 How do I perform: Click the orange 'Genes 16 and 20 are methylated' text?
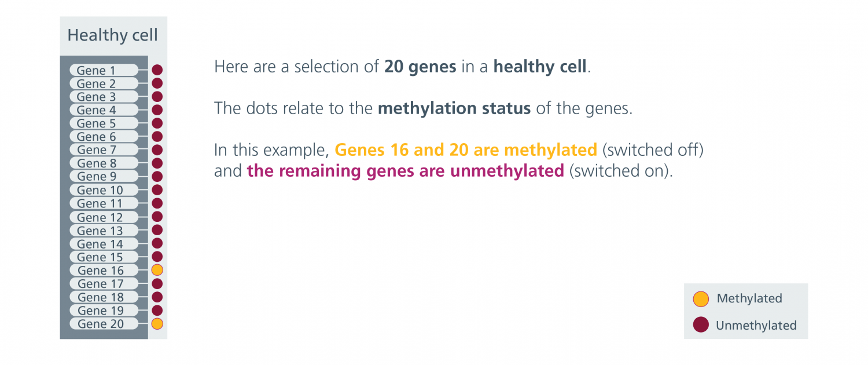(x=466, y=150)
